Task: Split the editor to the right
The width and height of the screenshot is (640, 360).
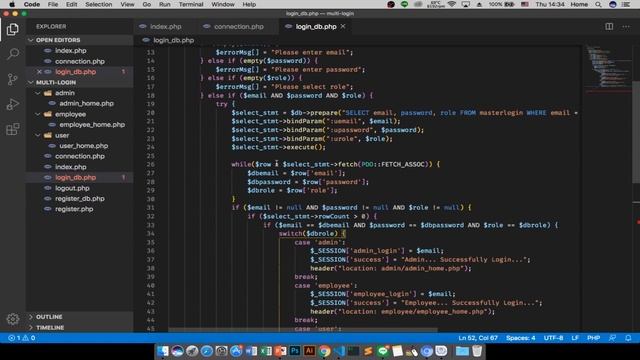Action: tap(609, 27)
